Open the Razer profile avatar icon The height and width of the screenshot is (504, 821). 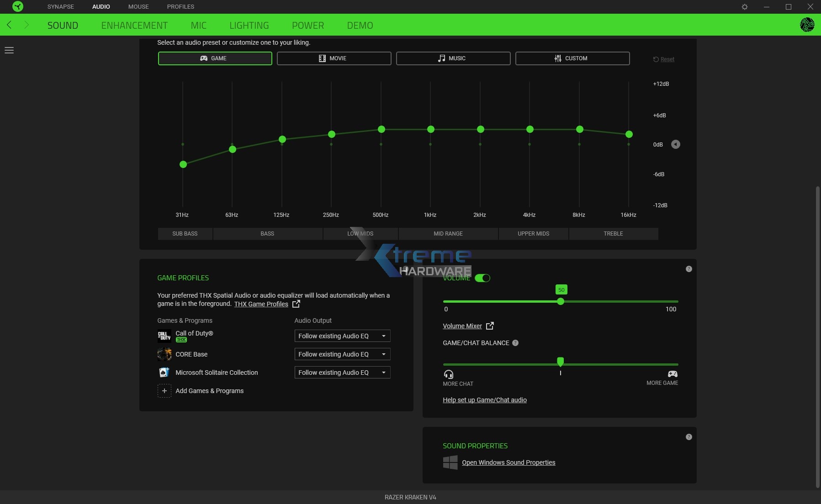tap(807, 25)
